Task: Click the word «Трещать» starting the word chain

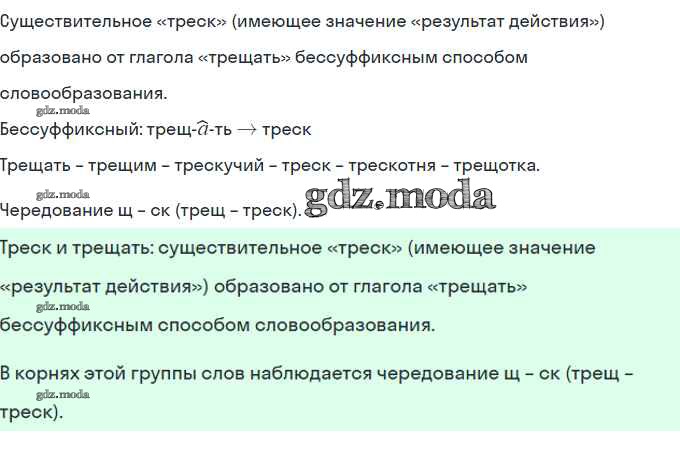Action: [x=36, y=166]
